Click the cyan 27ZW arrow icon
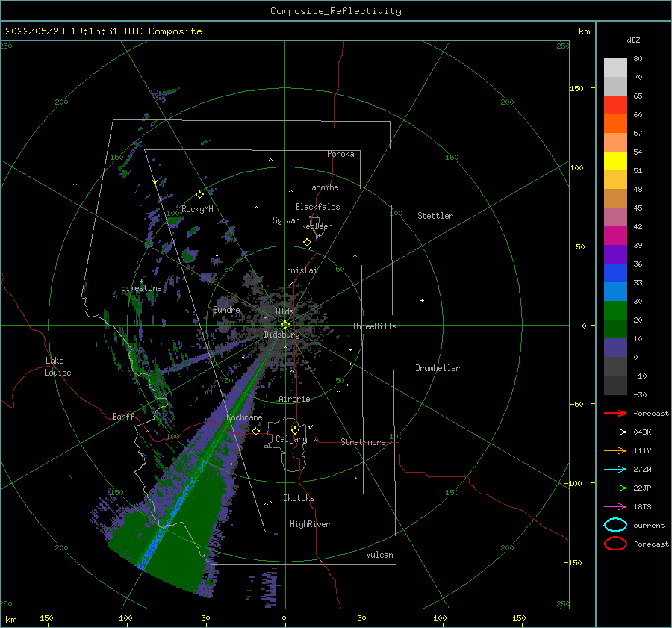 click(x=615, y=470)
